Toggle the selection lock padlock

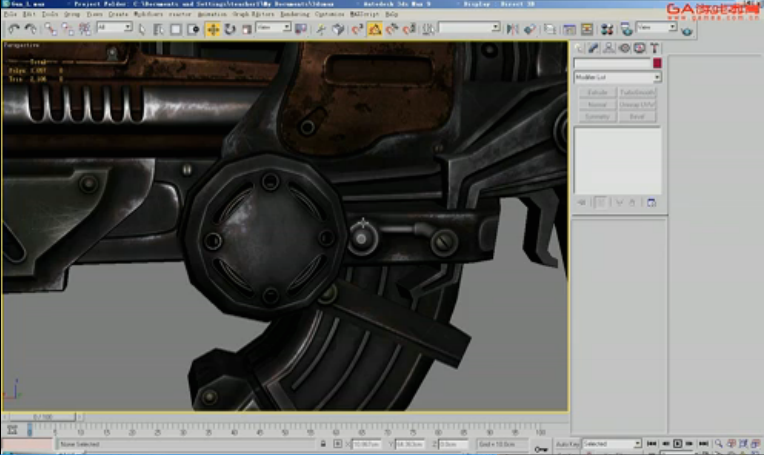point(323,444)
